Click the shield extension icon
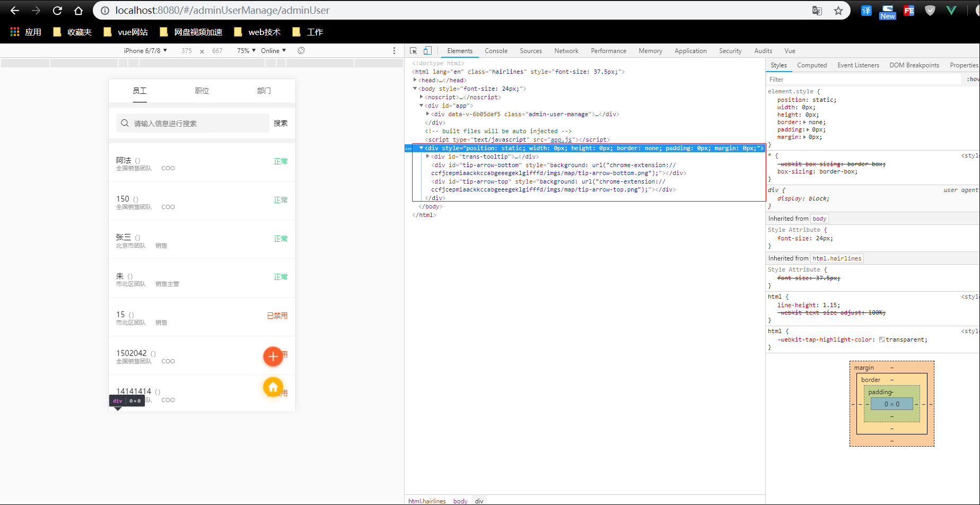 tap(930, 11)
